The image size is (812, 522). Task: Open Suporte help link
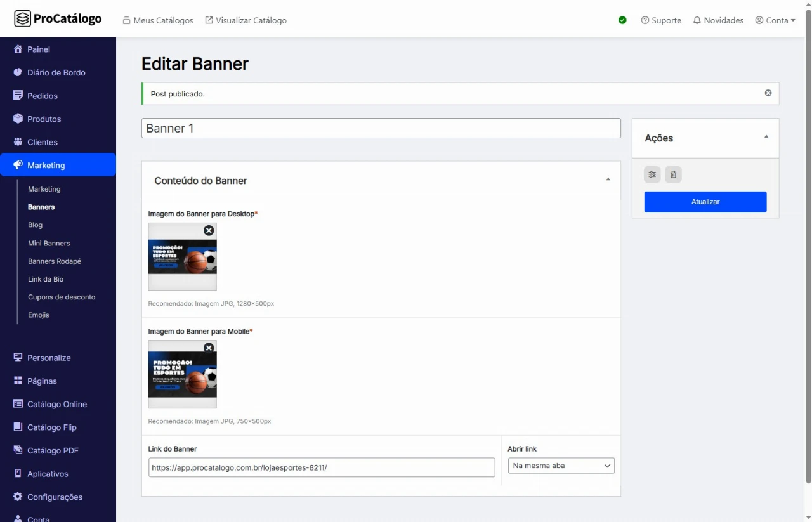pyautogui.click(x=661, y=20)
